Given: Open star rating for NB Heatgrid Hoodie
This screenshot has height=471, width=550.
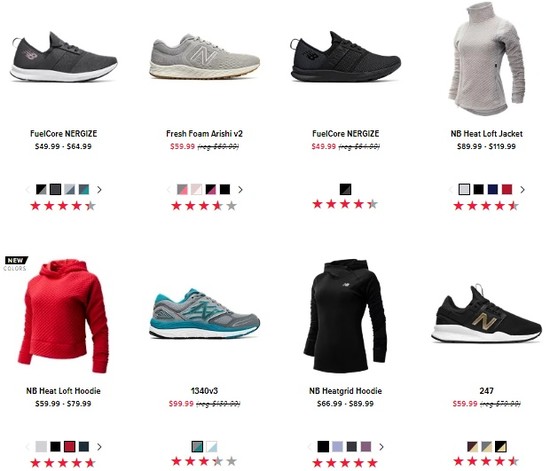Looking at the screenshot, I should pos(346,463).
